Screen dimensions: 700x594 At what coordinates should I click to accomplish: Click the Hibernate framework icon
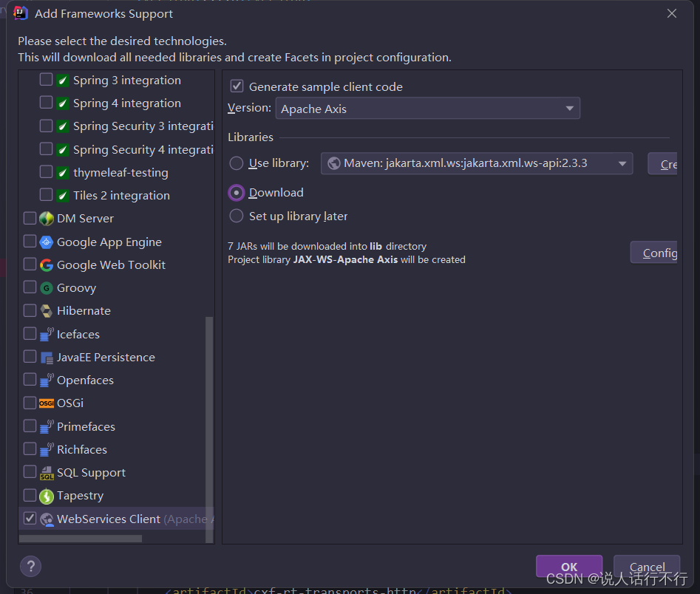pos(46,310)
